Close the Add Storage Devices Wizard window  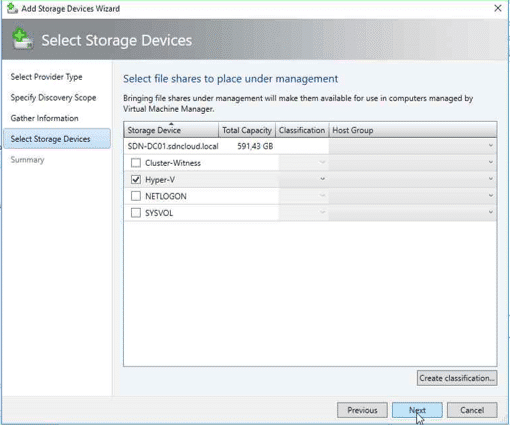[497, 8]
